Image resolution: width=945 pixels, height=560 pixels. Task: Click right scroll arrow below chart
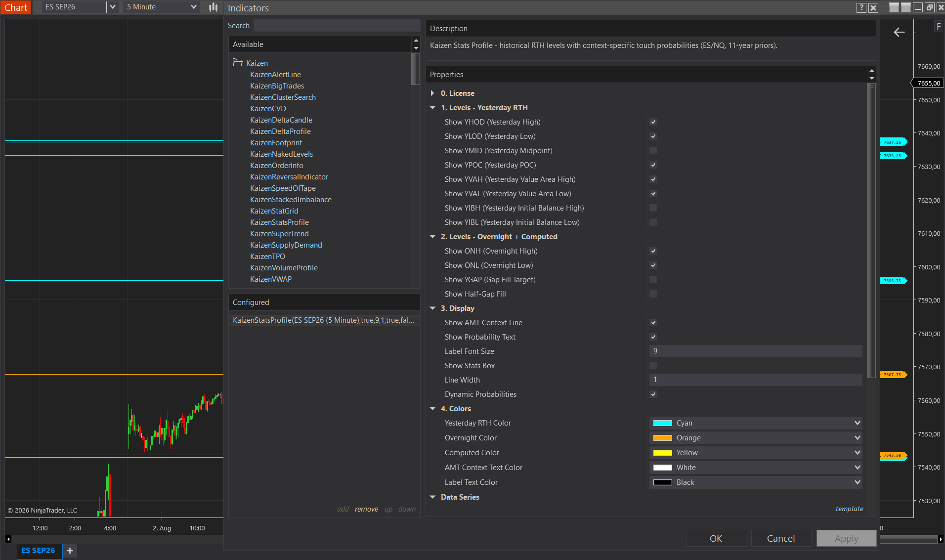[941, 539]
